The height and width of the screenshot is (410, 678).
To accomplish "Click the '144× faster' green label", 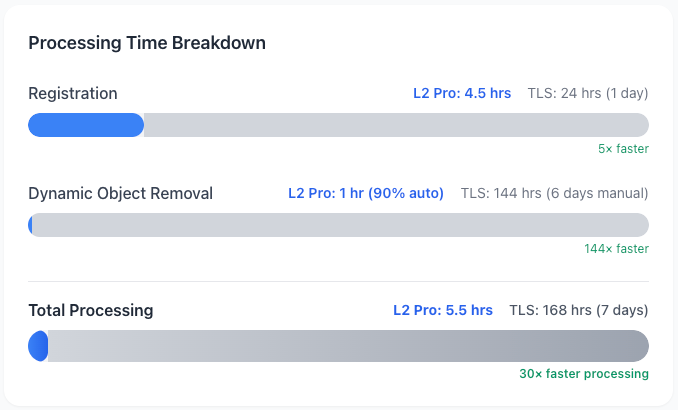I will [x=616, y=249].
